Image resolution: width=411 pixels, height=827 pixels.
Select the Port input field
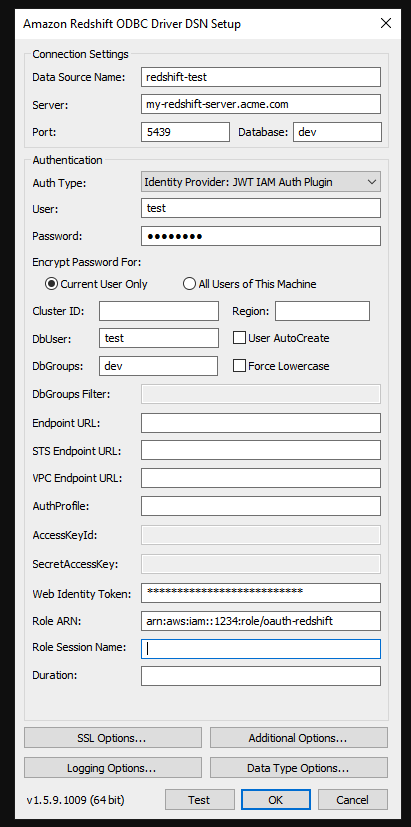click(185, 132)
